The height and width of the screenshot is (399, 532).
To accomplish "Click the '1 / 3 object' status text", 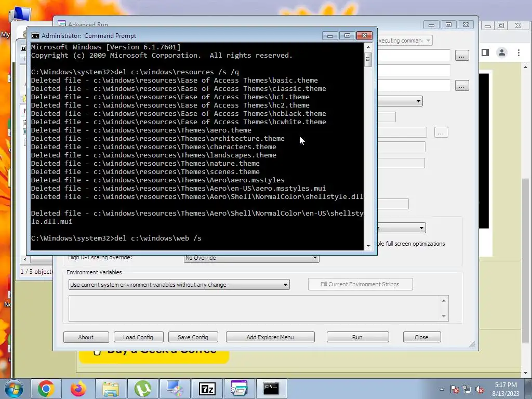I will pos(37,272).
